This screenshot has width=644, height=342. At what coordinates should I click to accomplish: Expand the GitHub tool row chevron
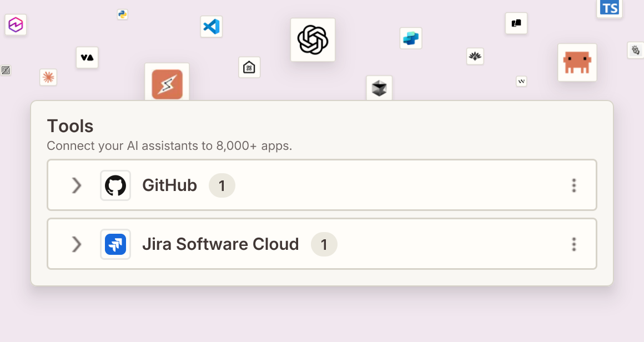(77, 185)
